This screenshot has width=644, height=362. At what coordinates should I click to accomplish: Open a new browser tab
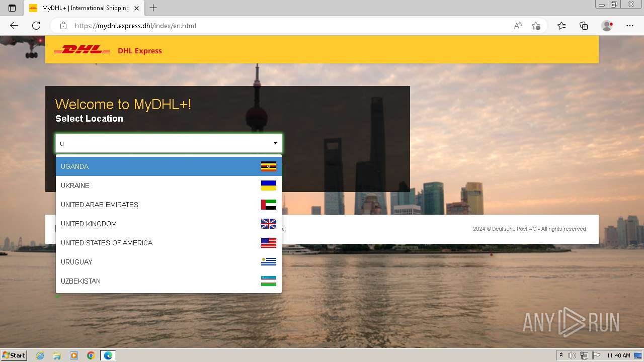[x=153, y=8]
